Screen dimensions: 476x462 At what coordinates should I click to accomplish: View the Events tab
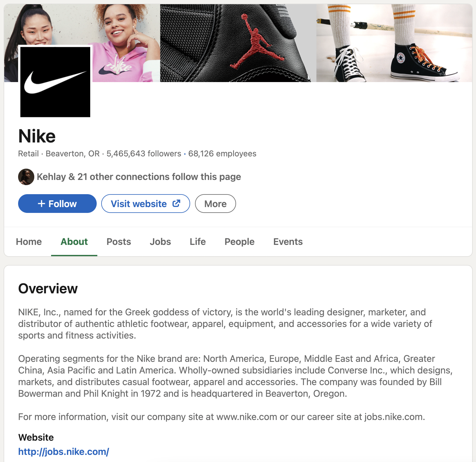tap(288, 242)
